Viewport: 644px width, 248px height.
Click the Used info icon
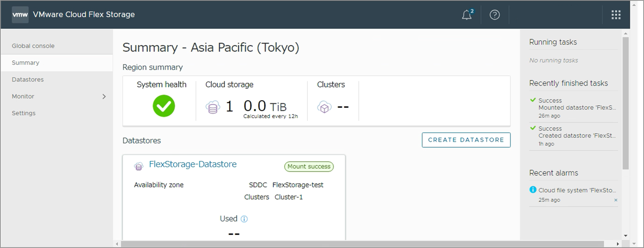[x=244, y=219]
